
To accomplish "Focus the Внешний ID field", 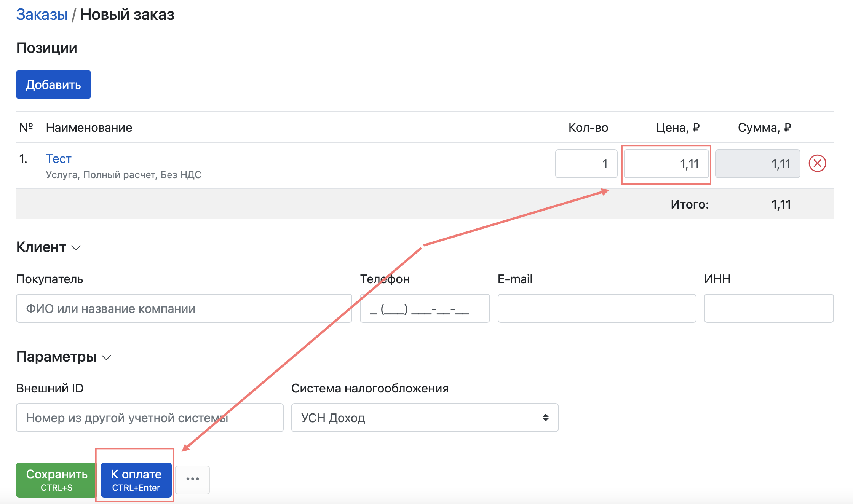I will 150,418.
